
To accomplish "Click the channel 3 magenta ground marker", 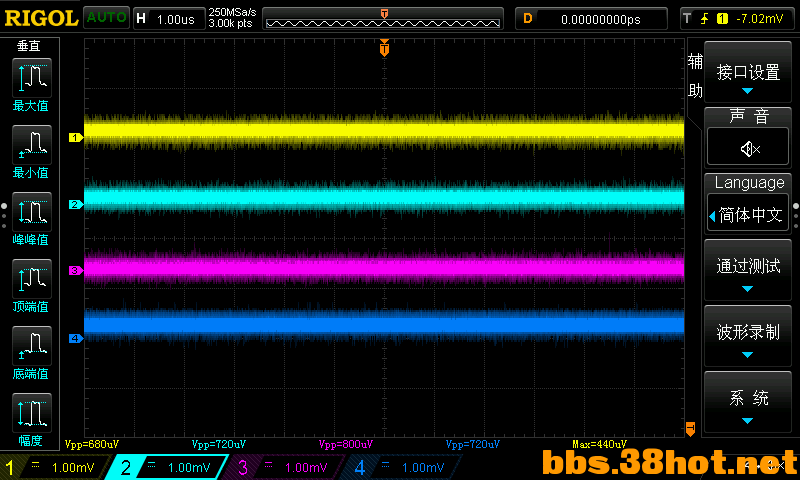I will coord(76,270).
